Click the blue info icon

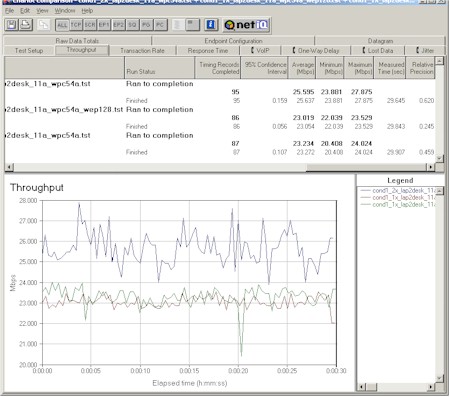(x=211, y=25)
